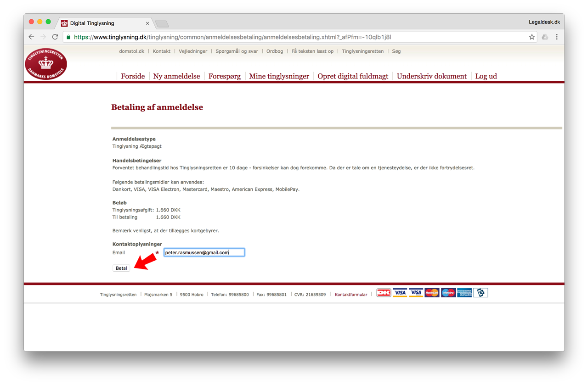Select Underskriv dokument in navigation
Viewport: 588px width, 385px height.
(432, 76)
